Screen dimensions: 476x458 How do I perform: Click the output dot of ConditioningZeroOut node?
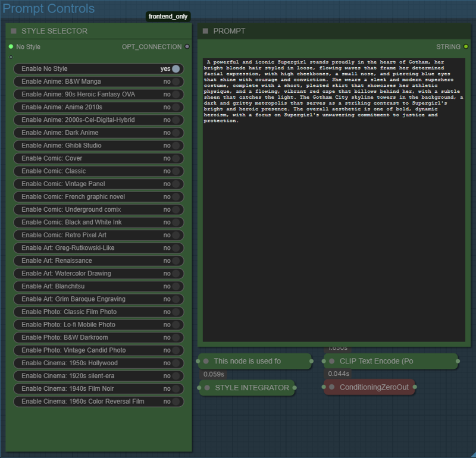[x=415, y=387]
